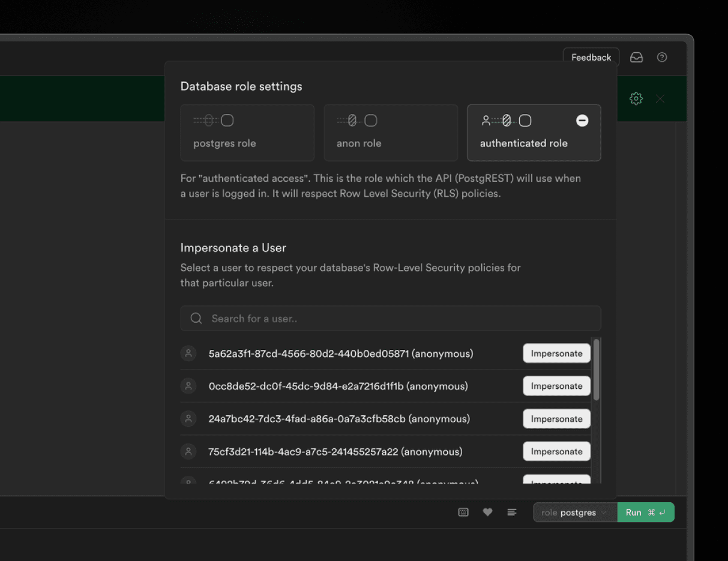Open settings gear icon in green banner

point(636,99)
